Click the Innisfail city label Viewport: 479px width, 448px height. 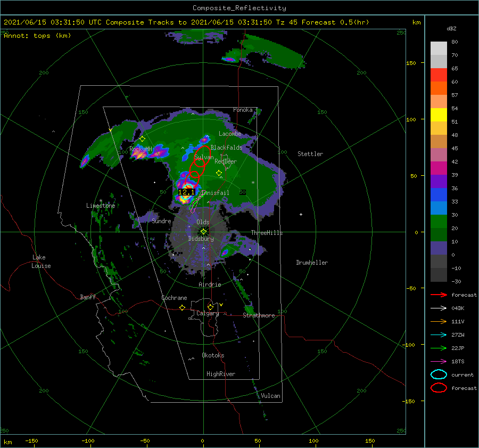click(x=216, y=193)
